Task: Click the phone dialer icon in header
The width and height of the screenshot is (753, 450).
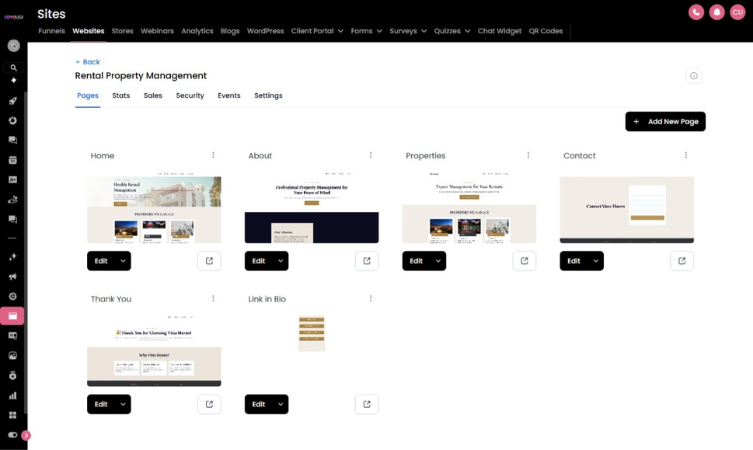Action: [696, 12]
